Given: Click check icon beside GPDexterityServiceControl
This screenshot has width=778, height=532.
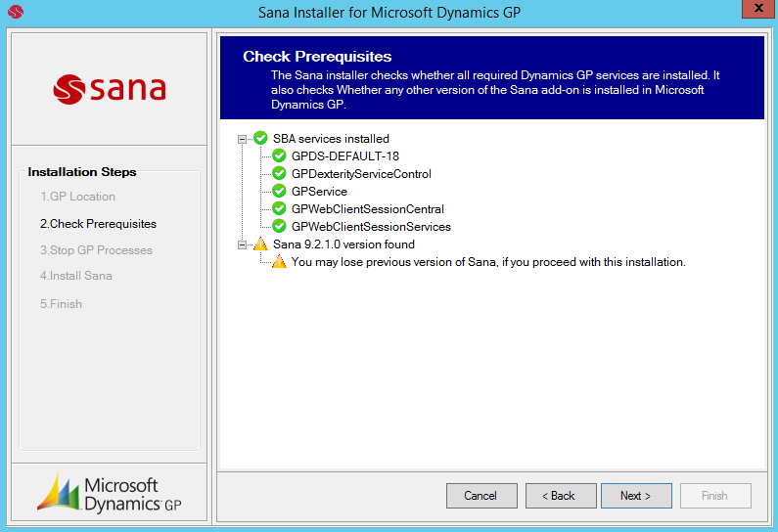Looking at the screenshot, I should (279, 173).
